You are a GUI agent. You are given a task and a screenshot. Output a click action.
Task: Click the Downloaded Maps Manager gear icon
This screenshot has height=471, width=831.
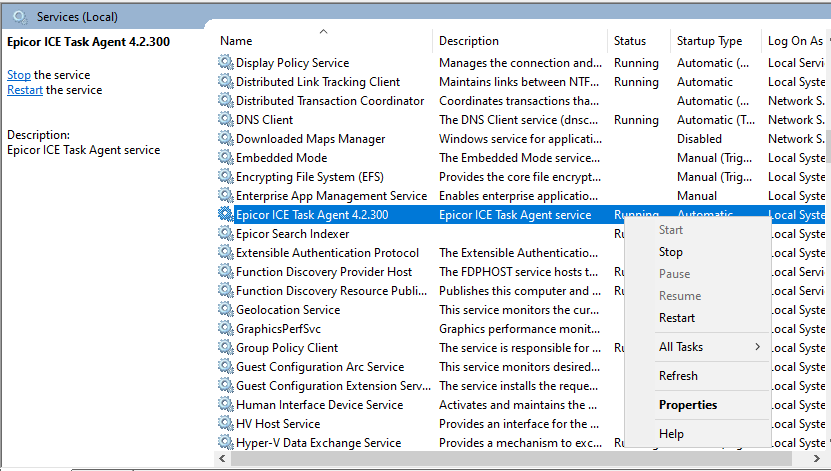click(x=226, y=139)
